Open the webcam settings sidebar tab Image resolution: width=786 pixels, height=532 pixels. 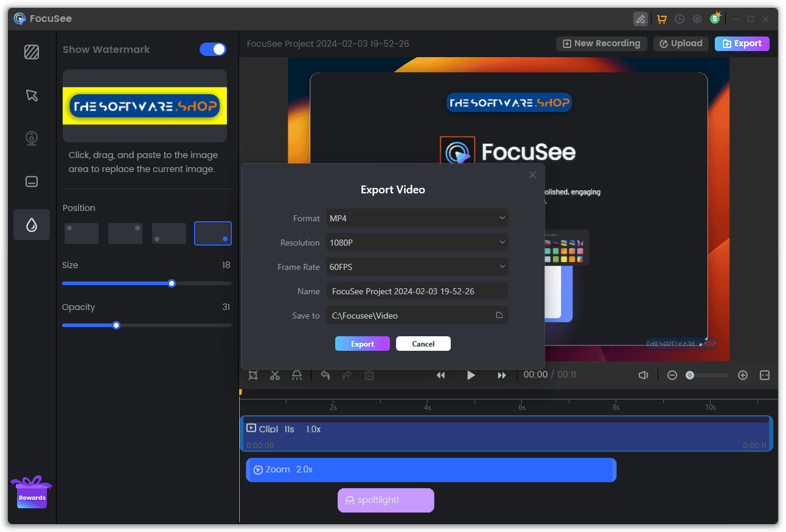click(32, 138)
